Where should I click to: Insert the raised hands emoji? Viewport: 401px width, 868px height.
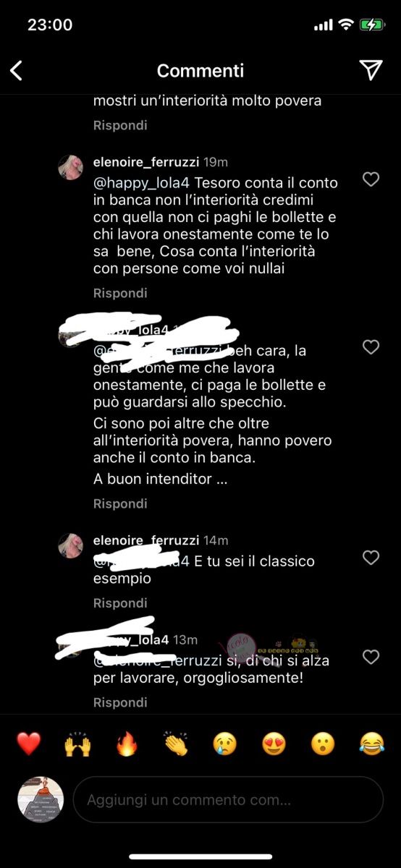click(78, 744)
